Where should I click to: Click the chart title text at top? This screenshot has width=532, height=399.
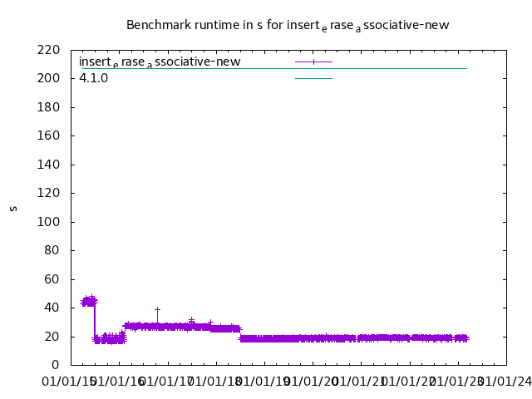tap(288, 25)
